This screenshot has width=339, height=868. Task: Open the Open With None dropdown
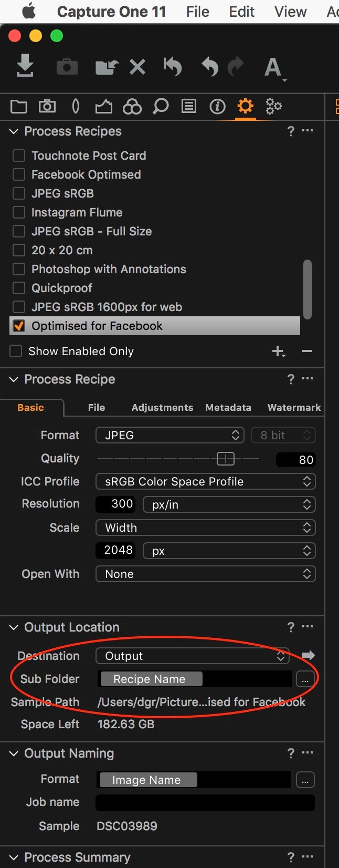205,574
